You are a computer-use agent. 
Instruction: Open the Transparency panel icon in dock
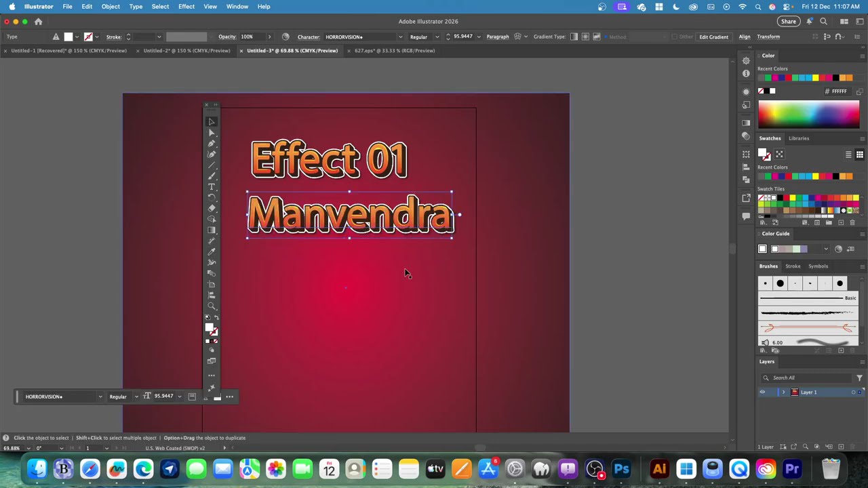(746, 136)
